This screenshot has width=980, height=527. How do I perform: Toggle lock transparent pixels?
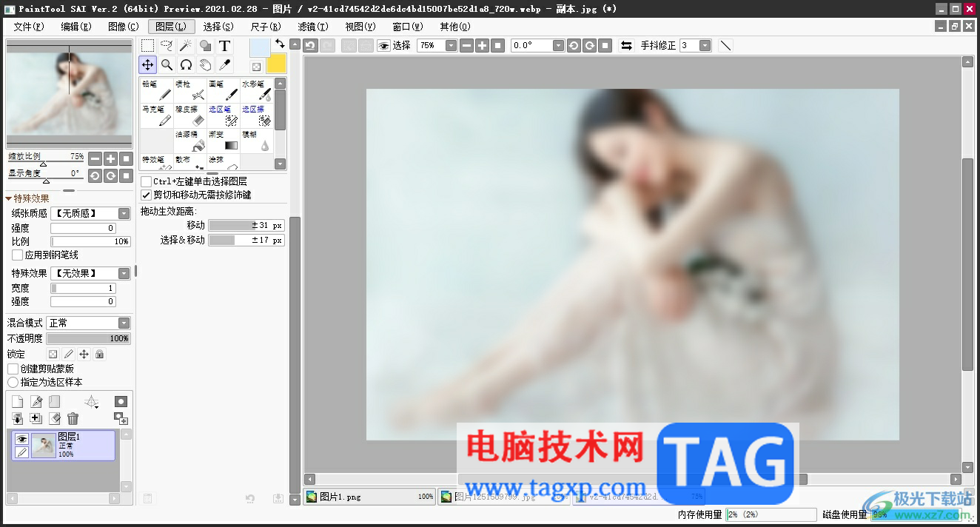point(53,355)
